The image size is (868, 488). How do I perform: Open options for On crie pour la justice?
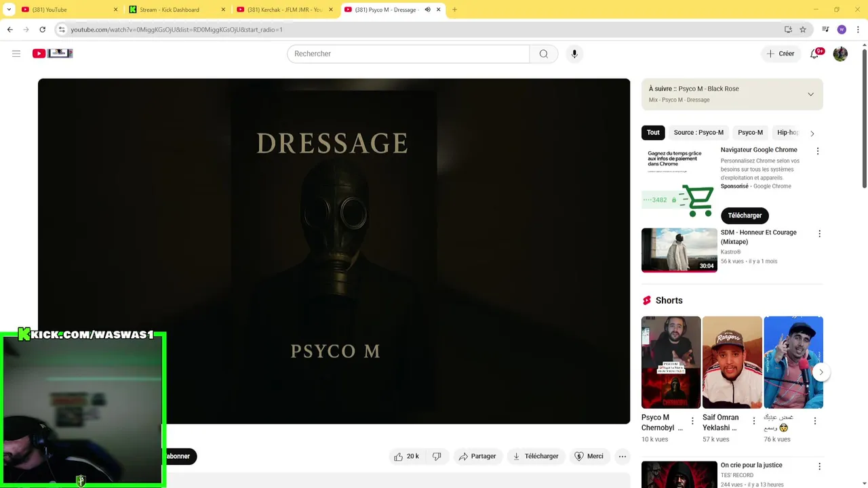pos(819,466)
